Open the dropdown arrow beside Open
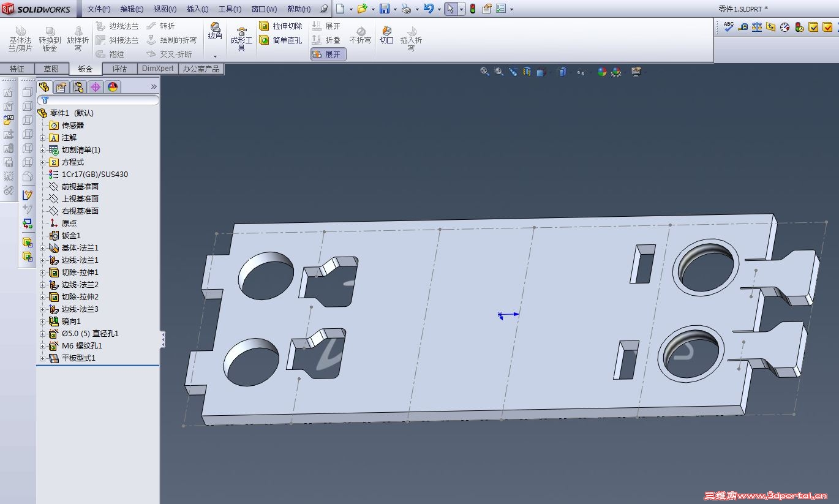 click(373, 9)
